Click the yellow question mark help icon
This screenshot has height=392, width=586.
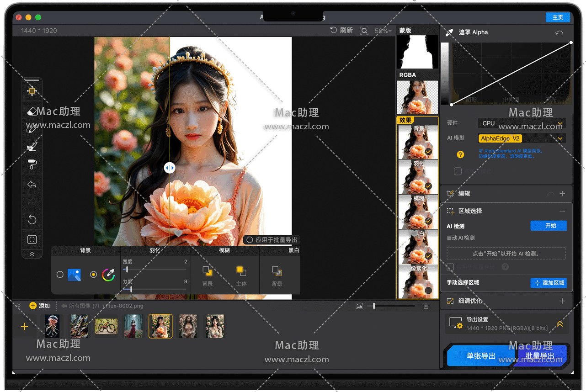point(460,154)
